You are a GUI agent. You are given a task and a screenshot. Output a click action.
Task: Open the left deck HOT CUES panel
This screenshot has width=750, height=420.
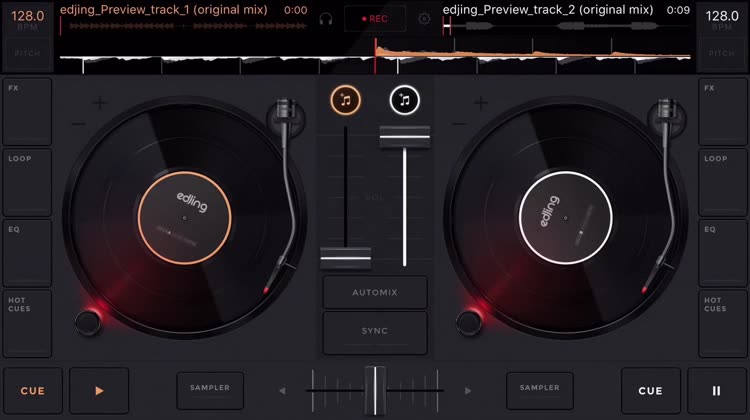pyautogui.click(x=27, y=324)
